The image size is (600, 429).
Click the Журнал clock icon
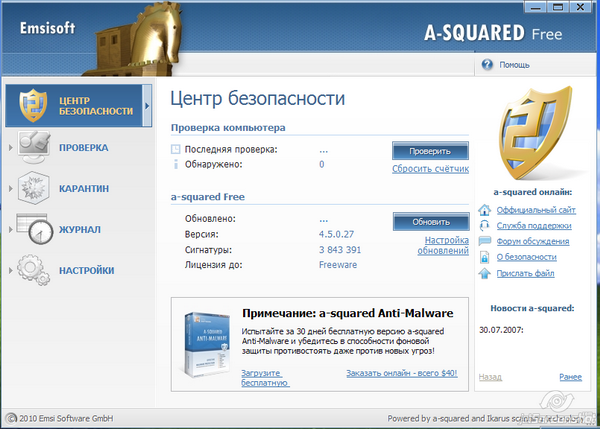pos(35,229)
